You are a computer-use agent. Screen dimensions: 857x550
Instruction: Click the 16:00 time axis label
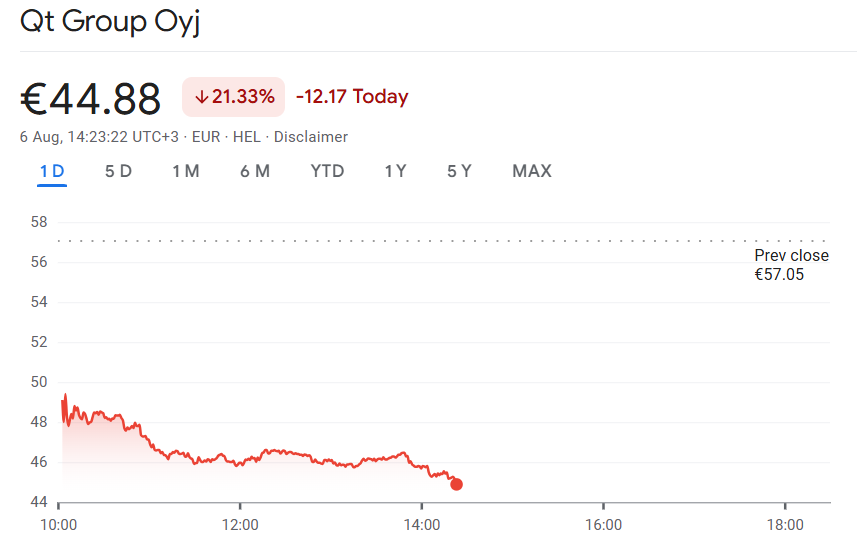(603, 524)
